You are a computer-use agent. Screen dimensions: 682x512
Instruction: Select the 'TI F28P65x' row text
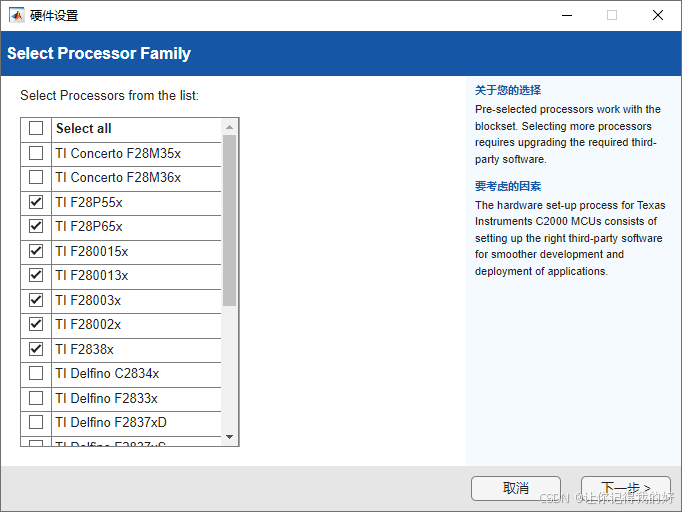click(89, 227)
